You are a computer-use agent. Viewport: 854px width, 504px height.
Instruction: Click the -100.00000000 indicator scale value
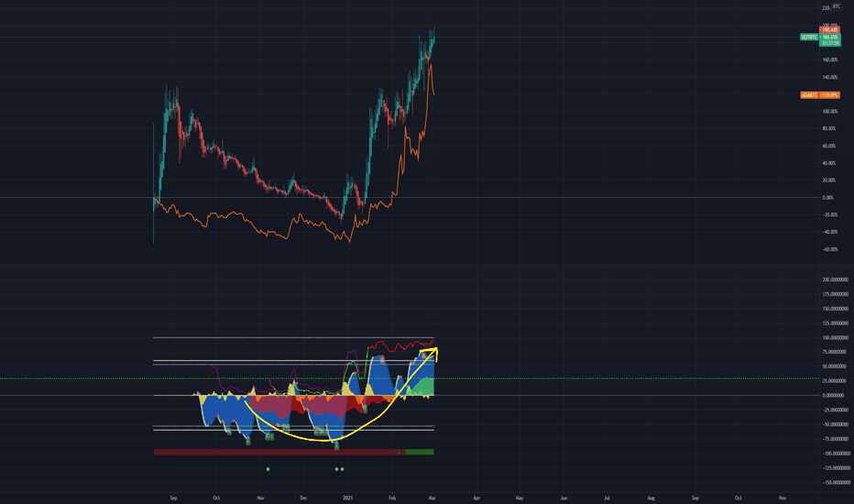click(x=836, y=454)
